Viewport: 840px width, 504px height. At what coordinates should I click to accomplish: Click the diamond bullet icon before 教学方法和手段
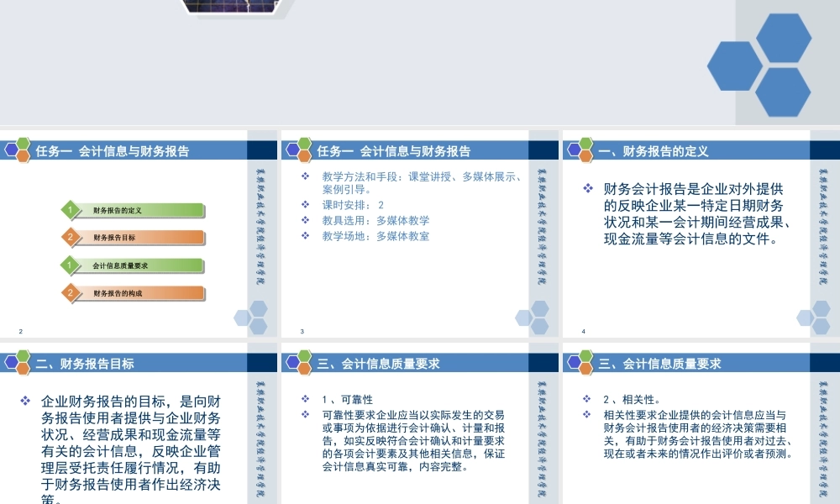304,177
